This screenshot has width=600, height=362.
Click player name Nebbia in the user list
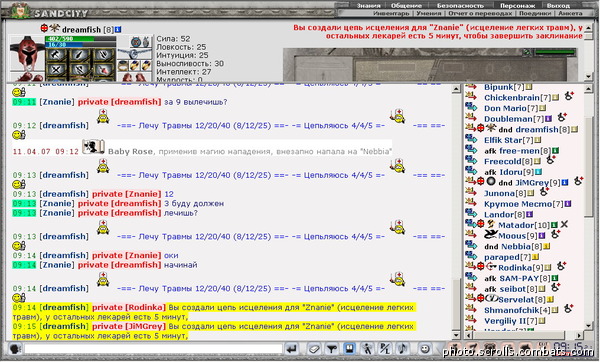[516, 246]
